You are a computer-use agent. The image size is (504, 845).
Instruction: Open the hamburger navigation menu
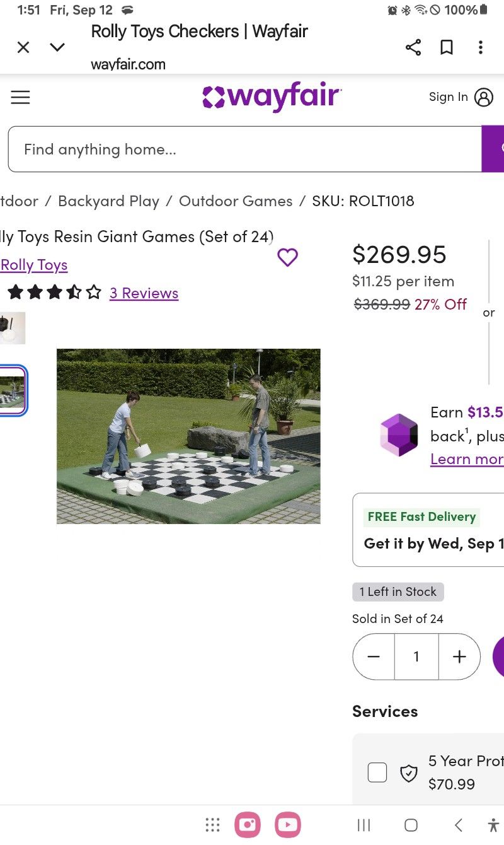coord(20,97)
